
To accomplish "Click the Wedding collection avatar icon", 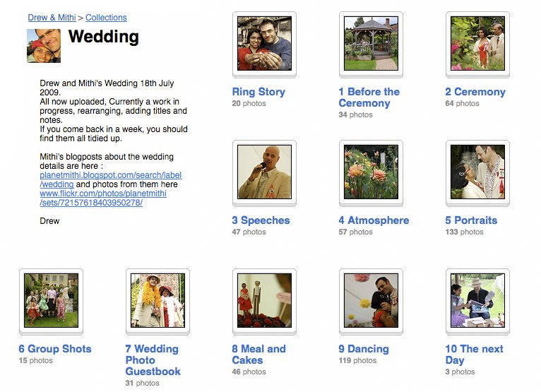I will (x=44, y=45).
